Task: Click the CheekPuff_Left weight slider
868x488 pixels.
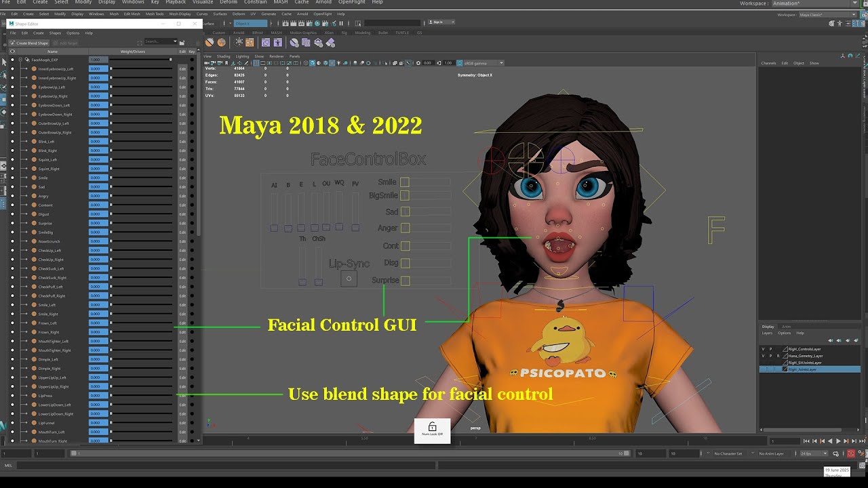Action: [141, 287]
